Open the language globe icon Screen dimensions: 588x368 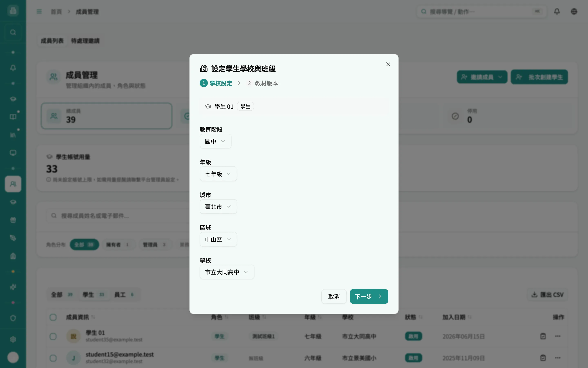[x=574, y=11]
